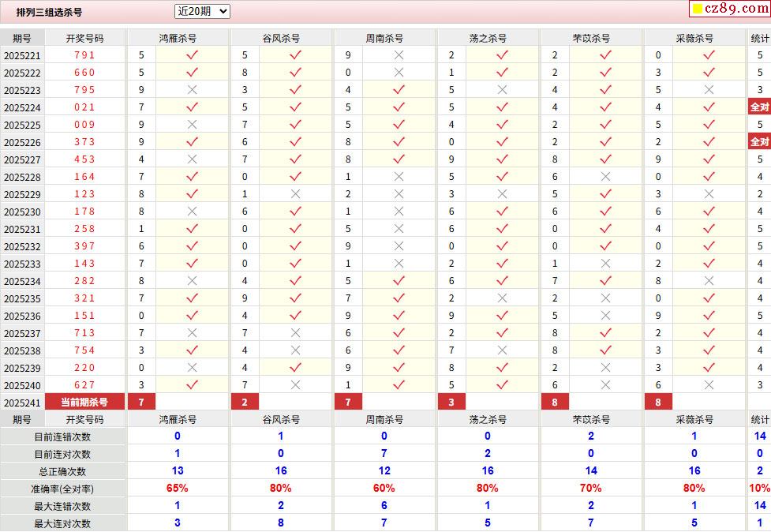Click the 谷风杀号 check mark in row 2025224
This screenshot has width=771, height=532.
(x=295, y=107)
